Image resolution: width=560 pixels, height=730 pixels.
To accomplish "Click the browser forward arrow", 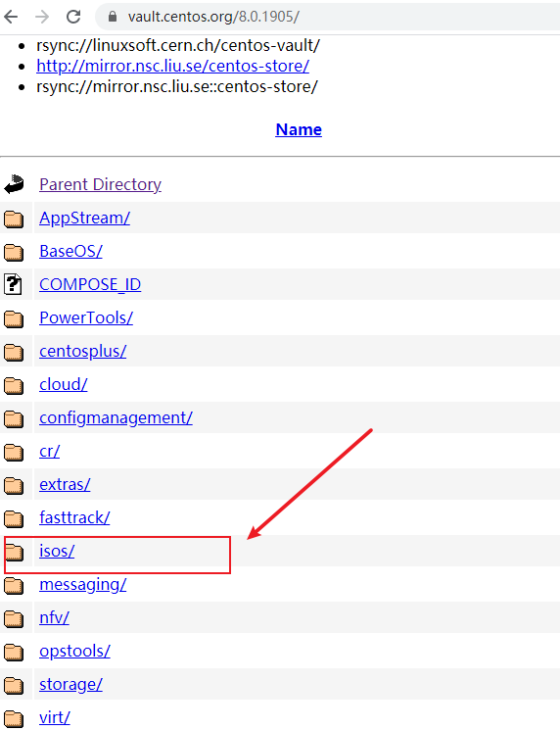I will click(42, 17).
